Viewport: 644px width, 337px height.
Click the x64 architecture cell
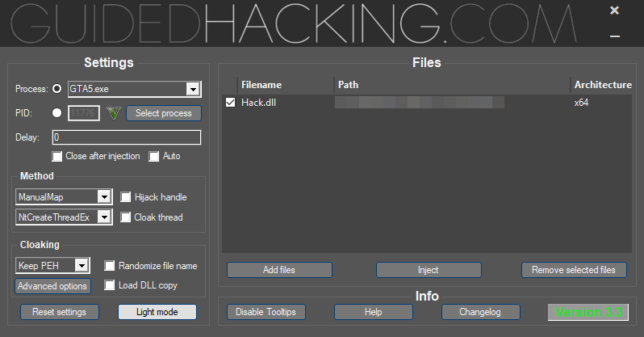581,103
